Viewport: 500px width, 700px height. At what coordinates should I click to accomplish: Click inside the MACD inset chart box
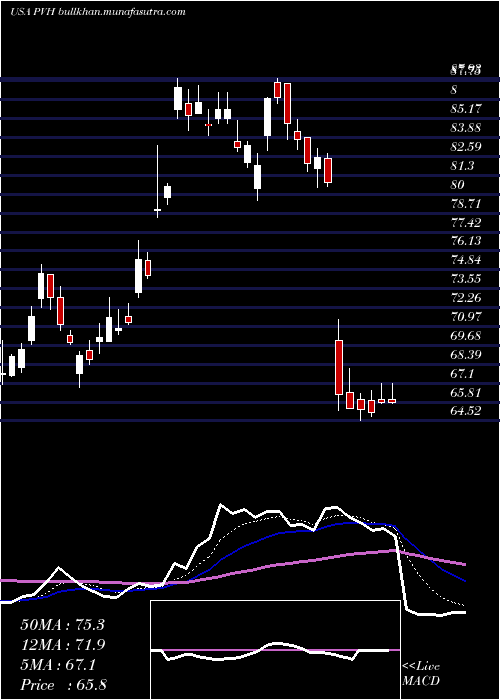[275, 650]
